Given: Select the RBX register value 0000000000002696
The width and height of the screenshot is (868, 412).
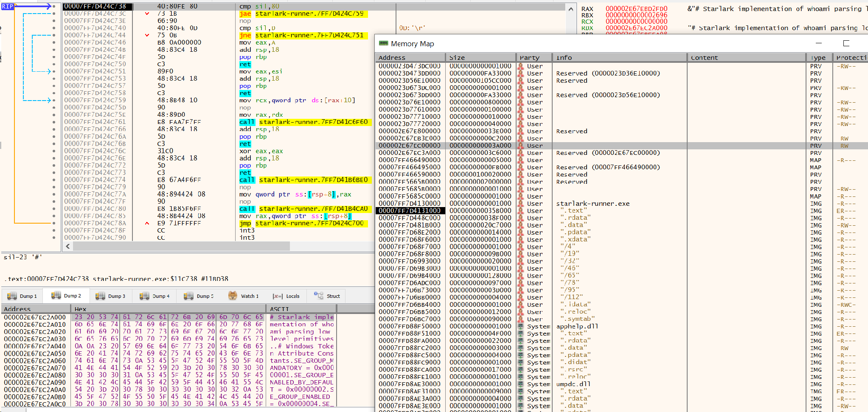Looking at the screenshot, I should tap(636, 15).
